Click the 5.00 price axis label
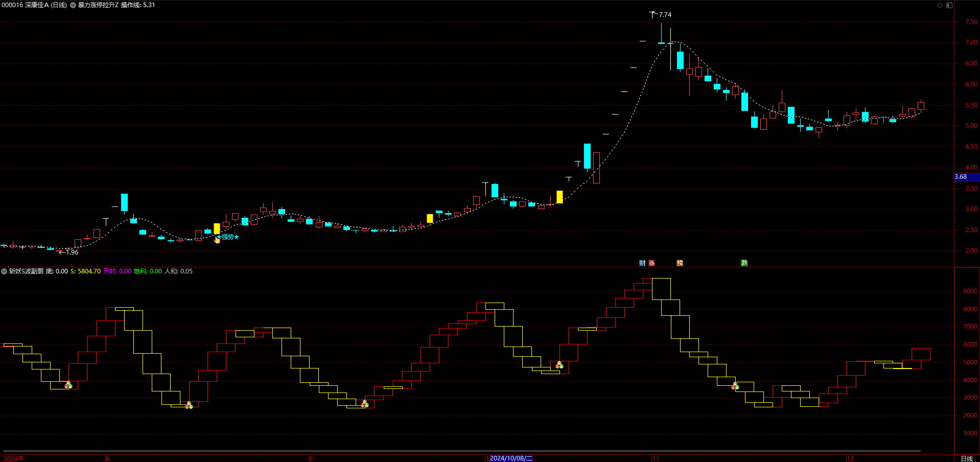This screenshot has width=980, height=462. tap(971, 126)
